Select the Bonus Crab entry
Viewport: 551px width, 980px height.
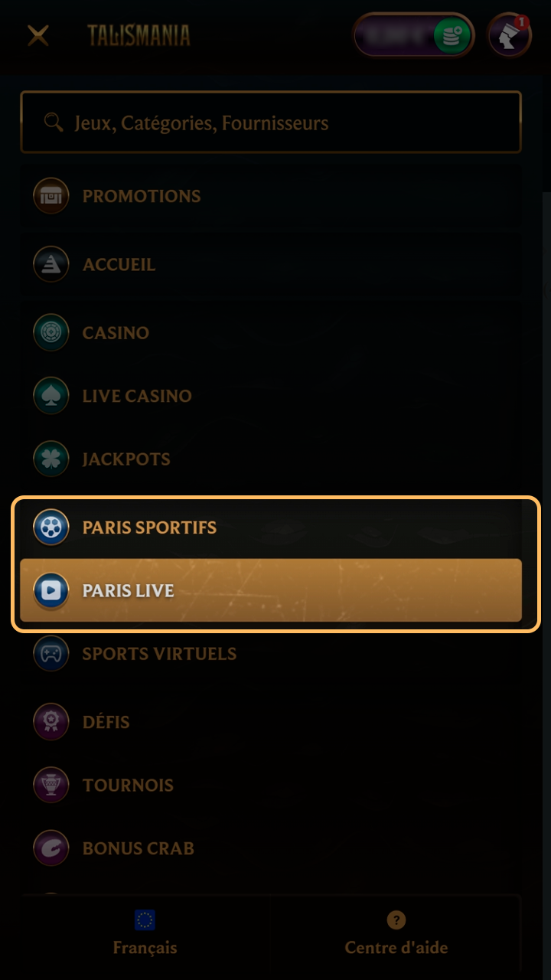click(138, 848)
